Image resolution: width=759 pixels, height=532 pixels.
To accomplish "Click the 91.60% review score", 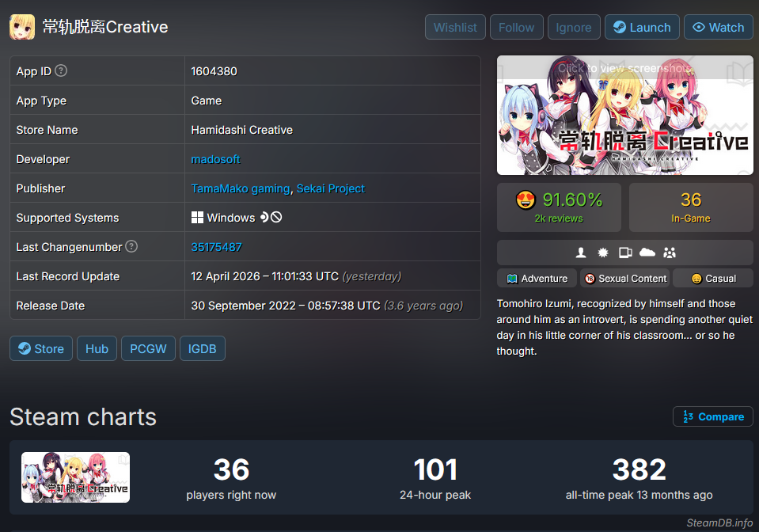I will click(x=573, y=199).
